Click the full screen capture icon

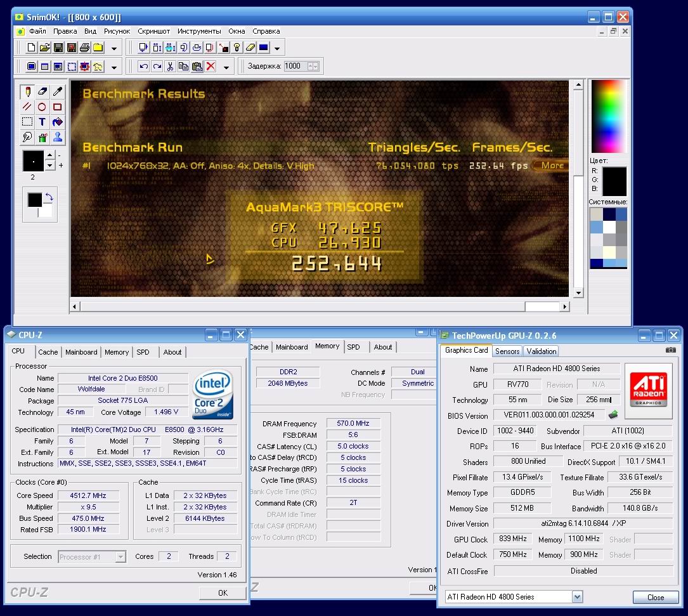pyautogui.click(x=31, y=67)
